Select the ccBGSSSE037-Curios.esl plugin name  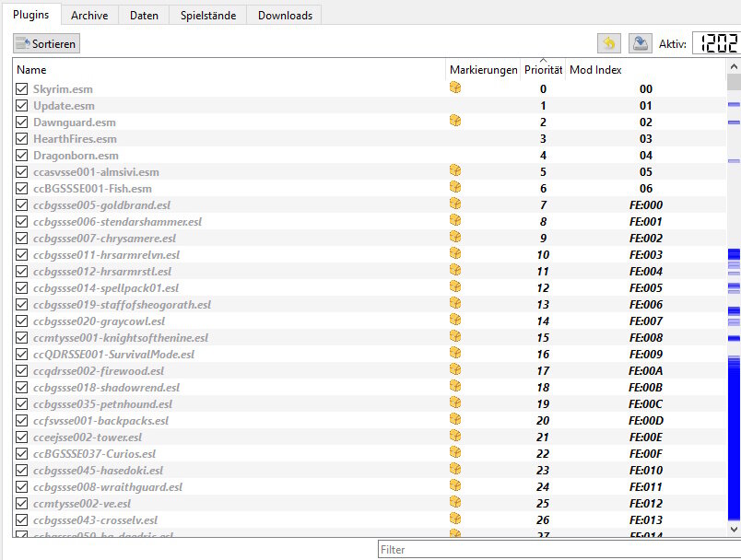[95, 454]
